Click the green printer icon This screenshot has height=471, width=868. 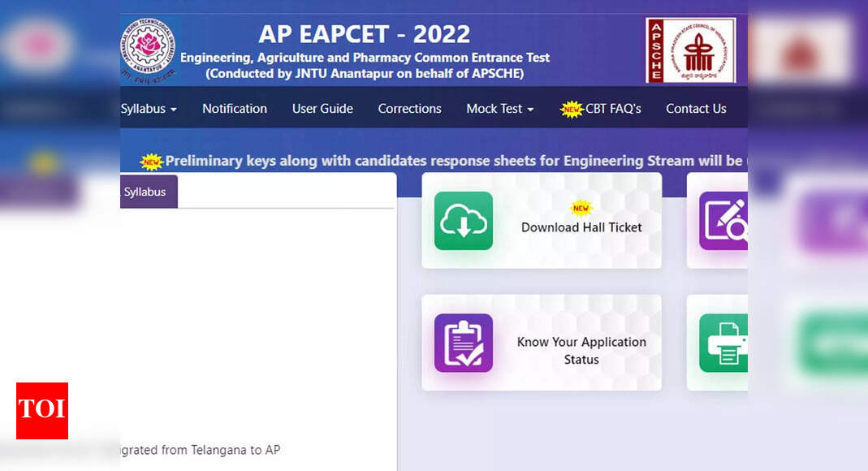[x=727, y=343]
